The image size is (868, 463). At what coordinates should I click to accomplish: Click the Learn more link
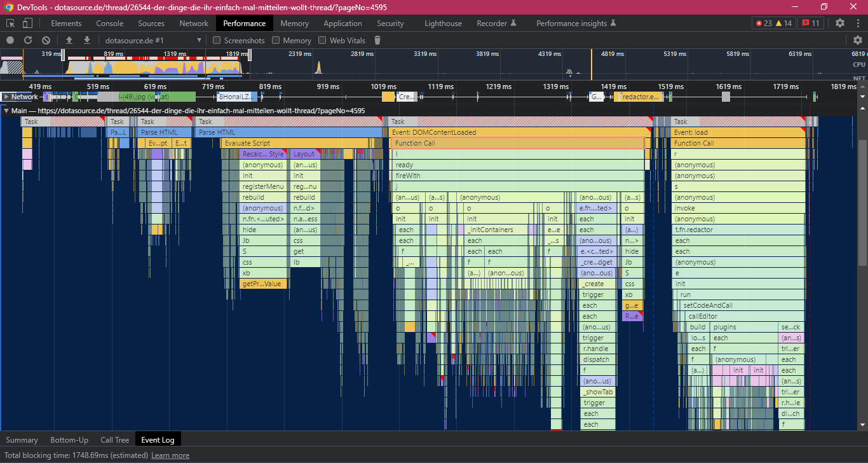tap(170, 455)
